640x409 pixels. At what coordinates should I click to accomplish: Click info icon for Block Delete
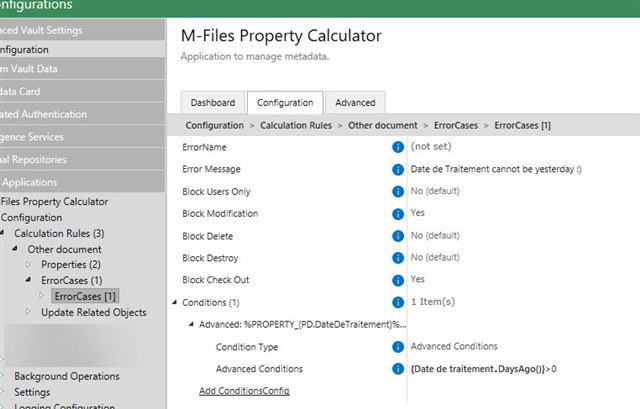[398, 236]
